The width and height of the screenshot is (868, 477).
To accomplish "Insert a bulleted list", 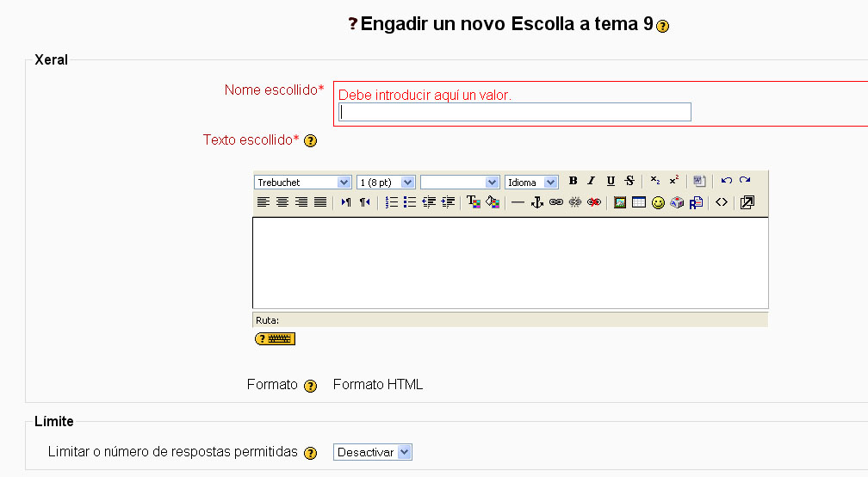I will point(410,202).
